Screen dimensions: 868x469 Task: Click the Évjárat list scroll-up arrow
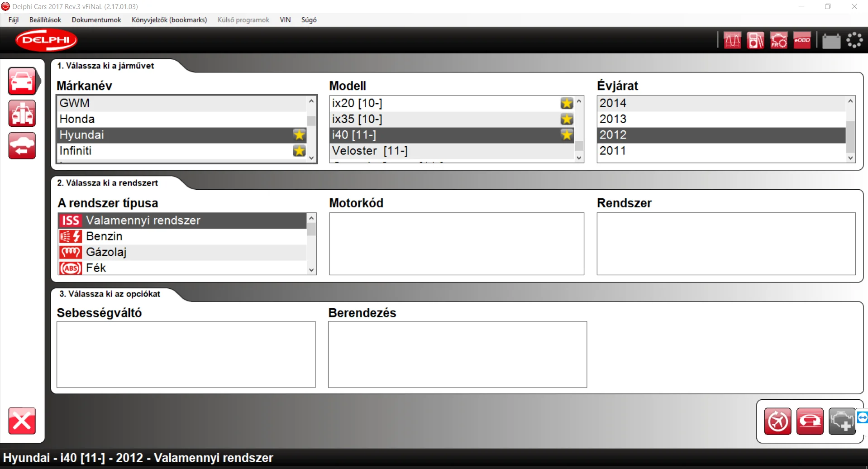(850, 101)
